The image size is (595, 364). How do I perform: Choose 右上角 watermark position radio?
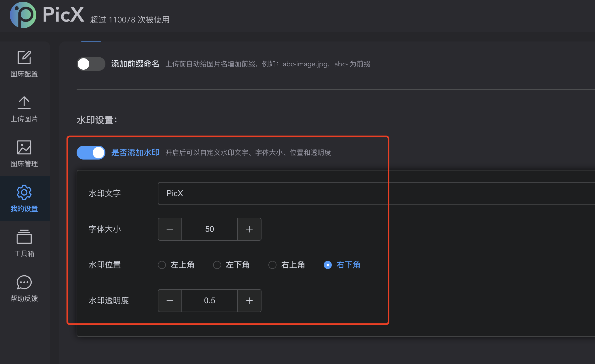point(272,265)
